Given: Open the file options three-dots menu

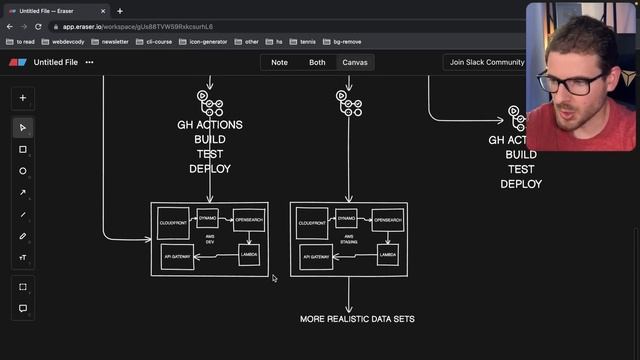Looking at the screenshot, I should (89, 62).
